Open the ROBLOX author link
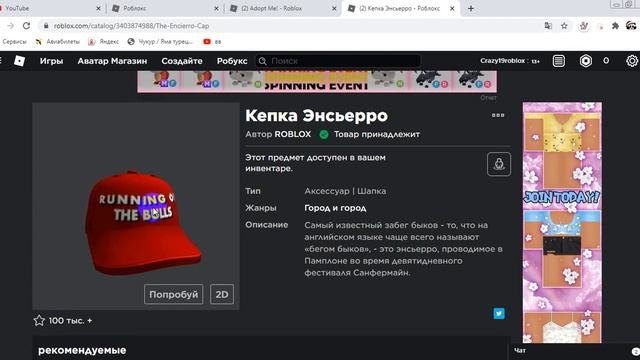The width and height of the screenshot is (640, 360). pos(293,134)
